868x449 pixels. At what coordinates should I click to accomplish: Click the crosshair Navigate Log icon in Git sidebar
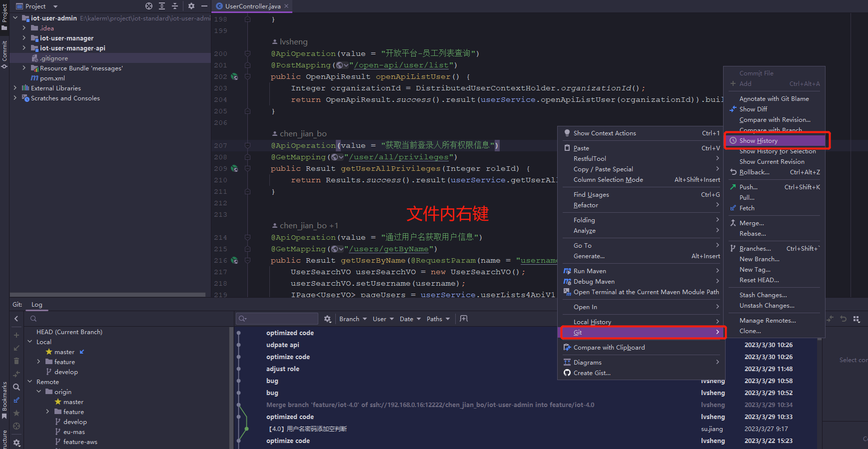click(16, 426)
